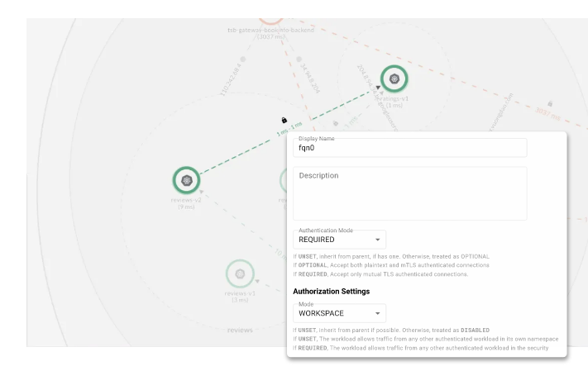Click the Display Name field containing fqn0
Image resolution: width=588 pixels, height=371 pixels.
(410, 148)
